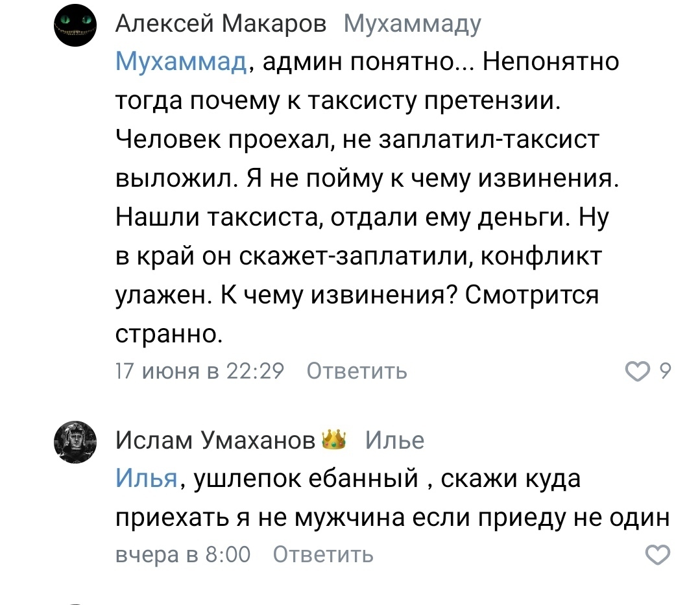Open Ислам Умаханов's profile picture
This screenshot has height=605, width=700.
coord(76,443)
